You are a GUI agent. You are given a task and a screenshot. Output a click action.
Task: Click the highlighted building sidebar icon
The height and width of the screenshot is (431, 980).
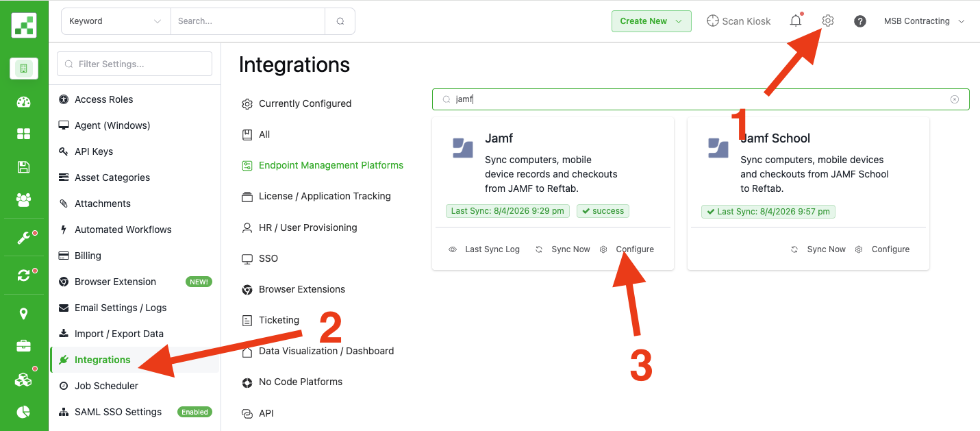24,69
